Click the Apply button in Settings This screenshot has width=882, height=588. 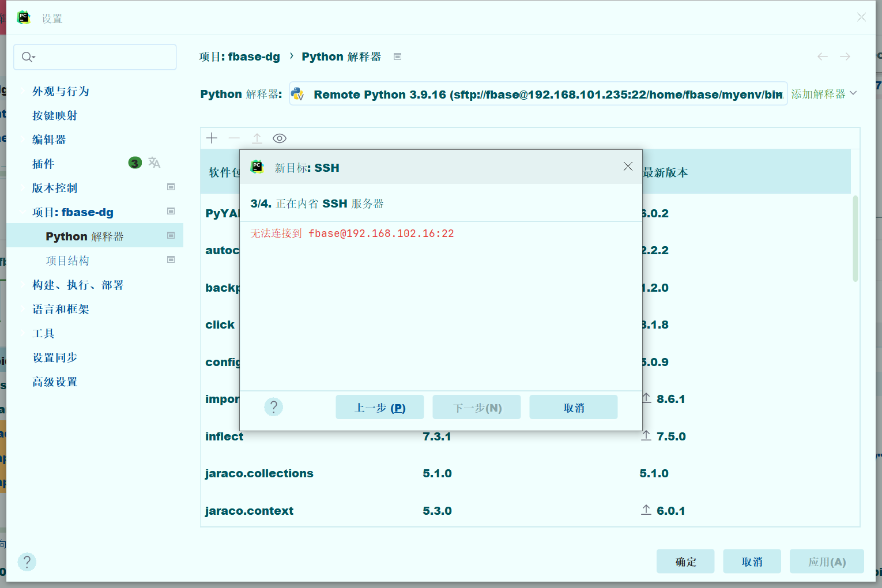(827, 561)
